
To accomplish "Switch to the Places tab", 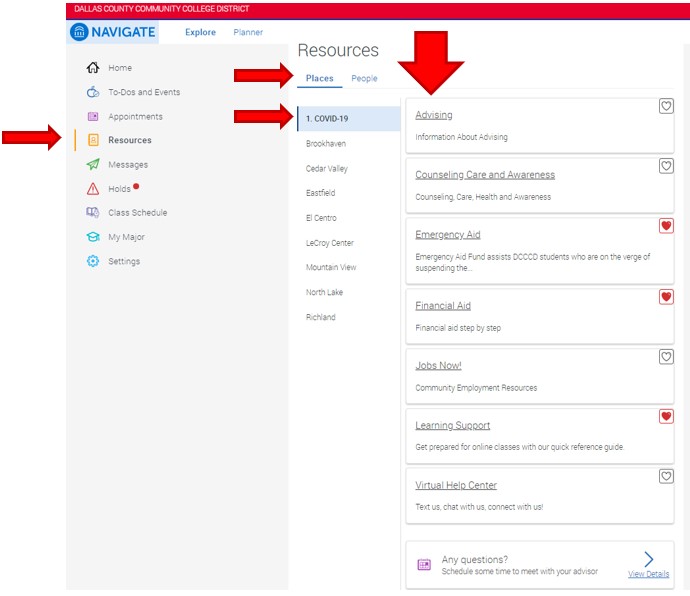I will pyautogui.click(x=319, y=78).
